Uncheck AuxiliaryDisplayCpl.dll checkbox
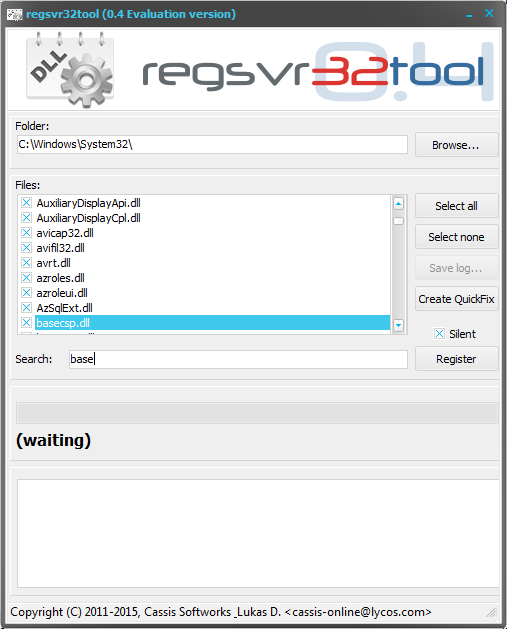 [26, 218]
